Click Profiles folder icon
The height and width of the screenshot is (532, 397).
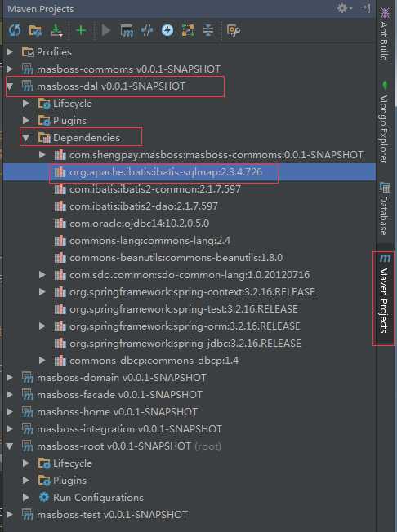28,51
